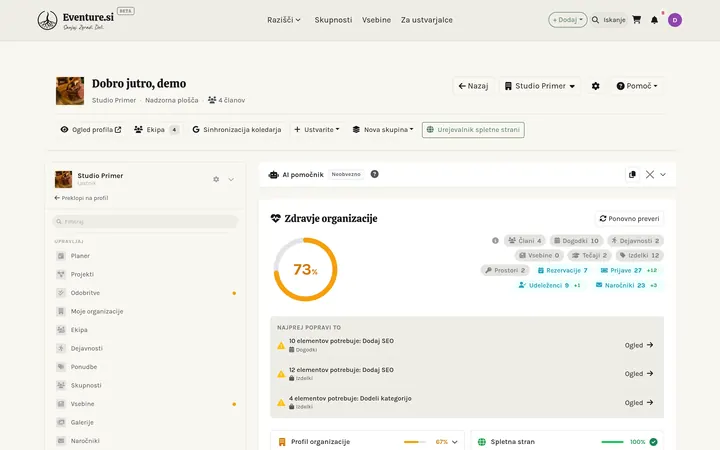Click the Profil organizacije 67% progress bar
The height and width of the screenshot is (450, 720).
pos(415,442)
